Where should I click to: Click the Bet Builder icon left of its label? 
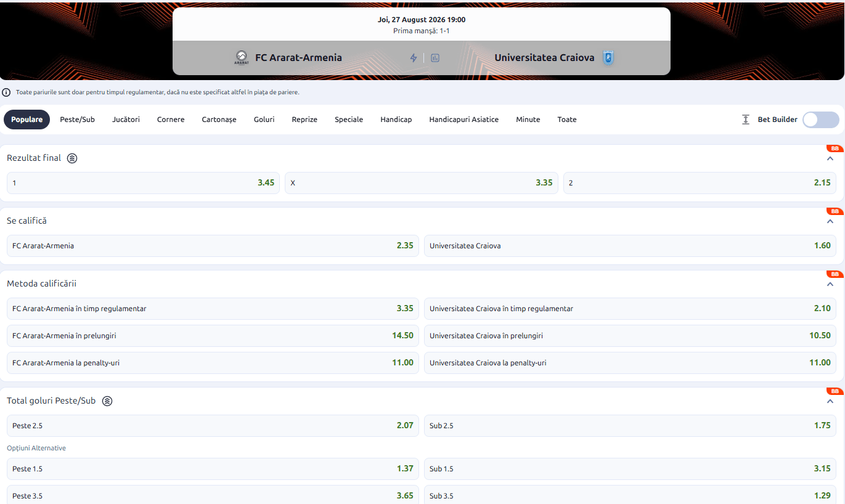pyautogui.click(x=746, y=120)
